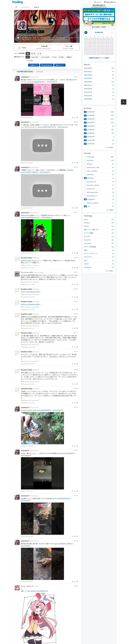129x644 pixels.
Task: Click the Twilog logo in the header
Action: click(x=17, y=2)
